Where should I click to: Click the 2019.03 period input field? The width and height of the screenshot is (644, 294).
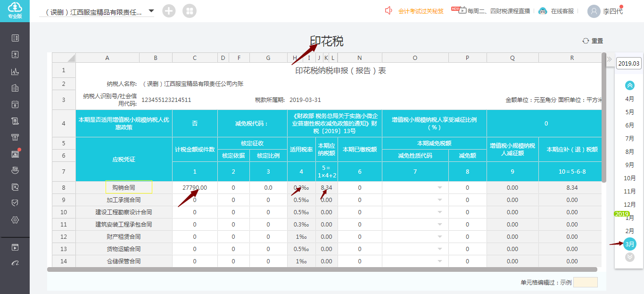629,64
